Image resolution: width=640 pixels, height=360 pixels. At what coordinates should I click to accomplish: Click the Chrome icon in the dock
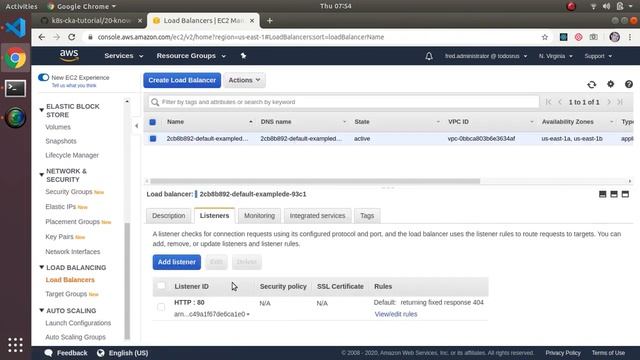pos(16,58)
